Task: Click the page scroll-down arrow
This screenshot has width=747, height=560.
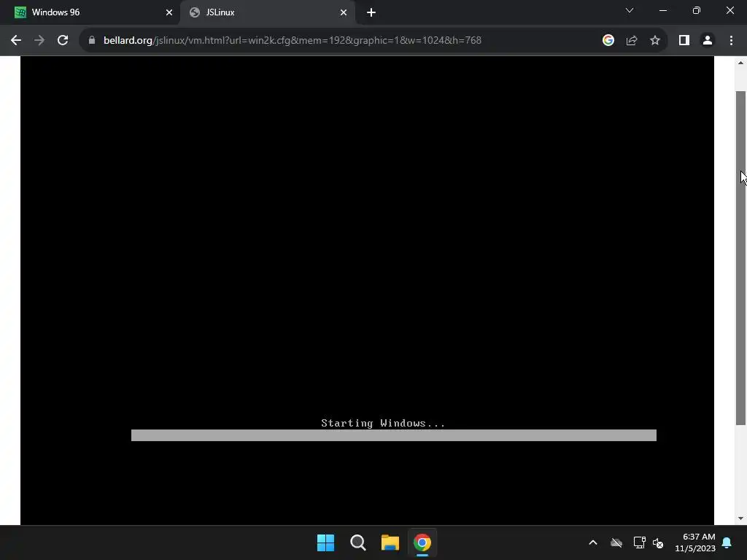Action: 740,518
